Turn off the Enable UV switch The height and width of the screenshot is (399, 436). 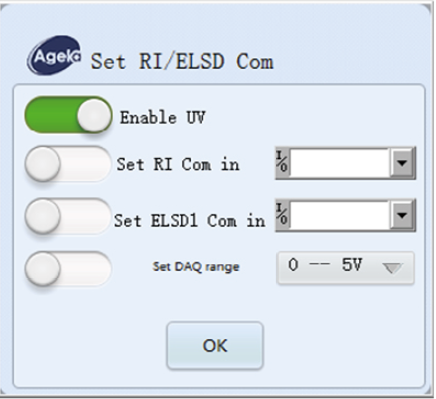(68, 115)
